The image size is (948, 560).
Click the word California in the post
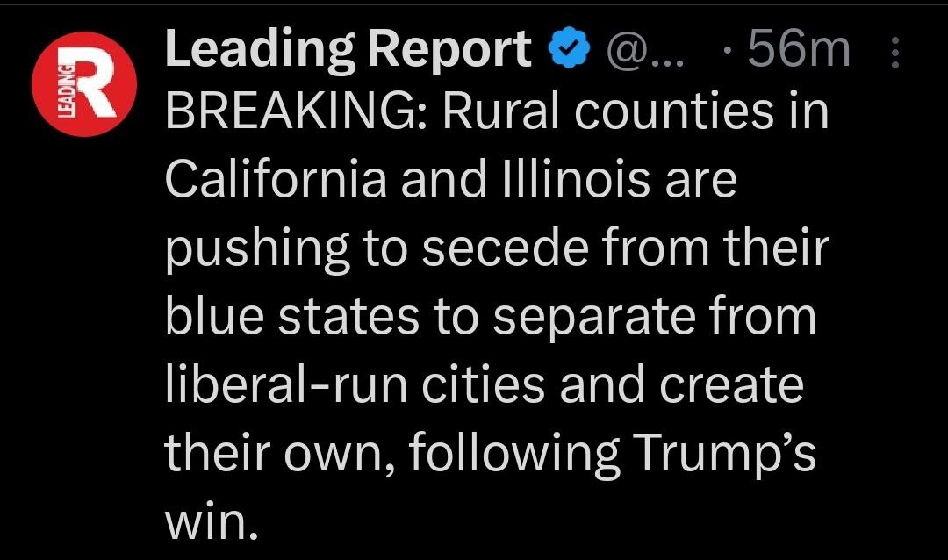coord(276,180)
